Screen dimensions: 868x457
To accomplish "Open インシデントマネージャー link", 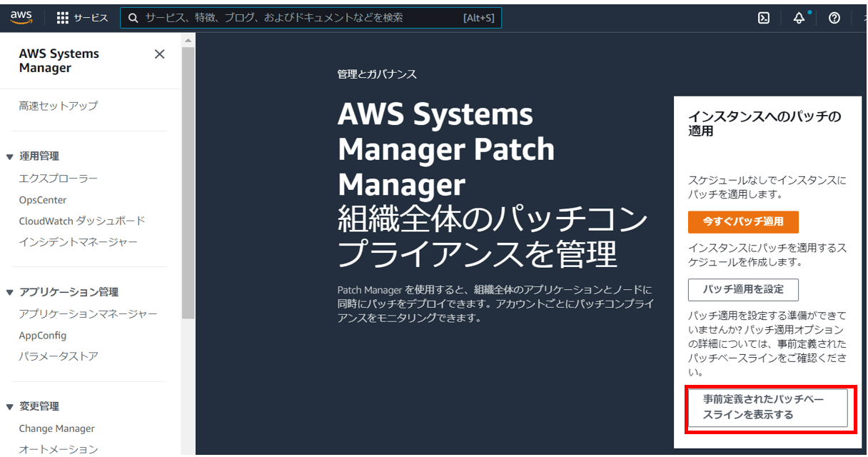I will (79, 242).
